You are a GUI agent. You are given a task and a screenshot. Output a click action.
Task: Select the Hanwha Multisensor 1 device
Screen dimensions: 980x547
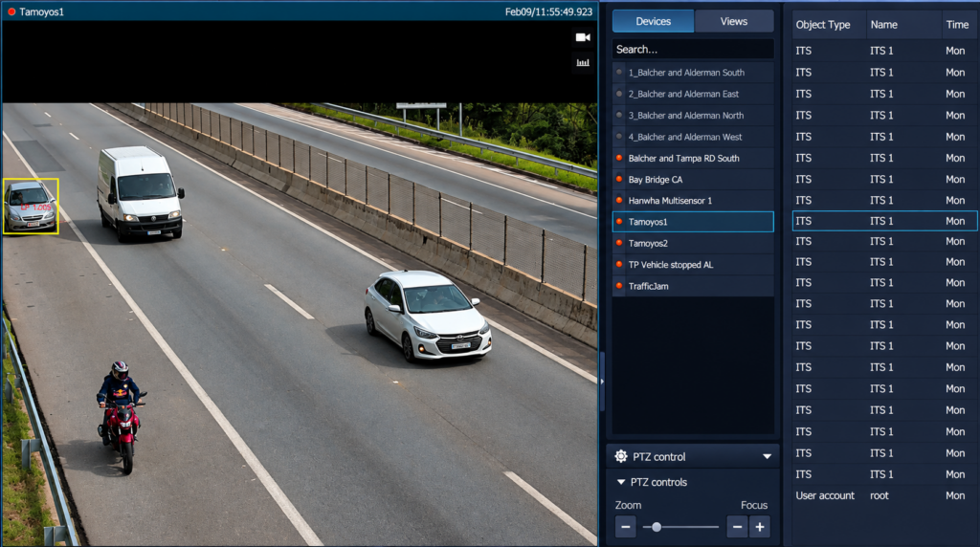point(693,201)
